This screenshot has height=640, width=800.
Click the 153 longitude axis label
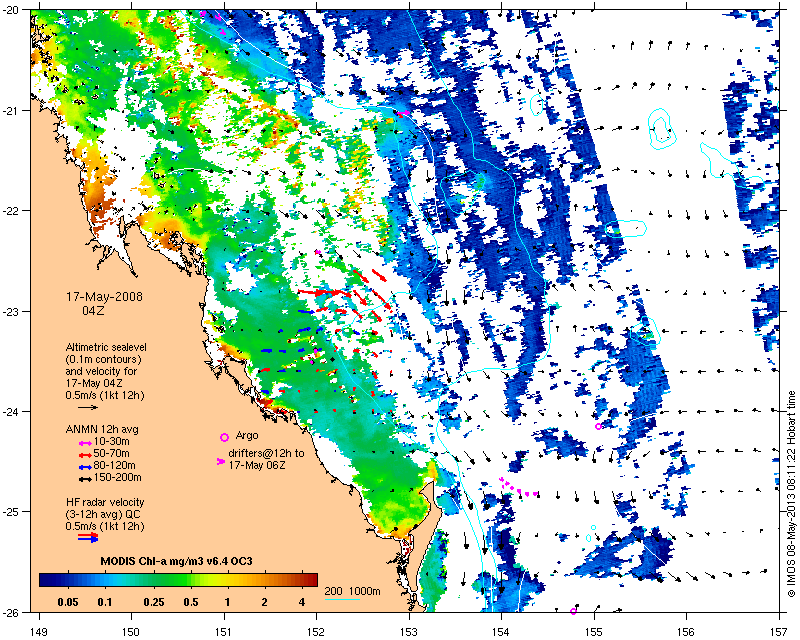[409, 631]
